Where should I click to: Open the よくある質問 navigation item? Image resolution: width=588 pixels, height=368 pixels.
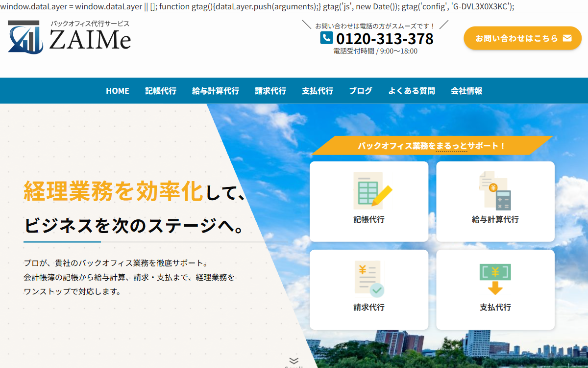(412, 91)
